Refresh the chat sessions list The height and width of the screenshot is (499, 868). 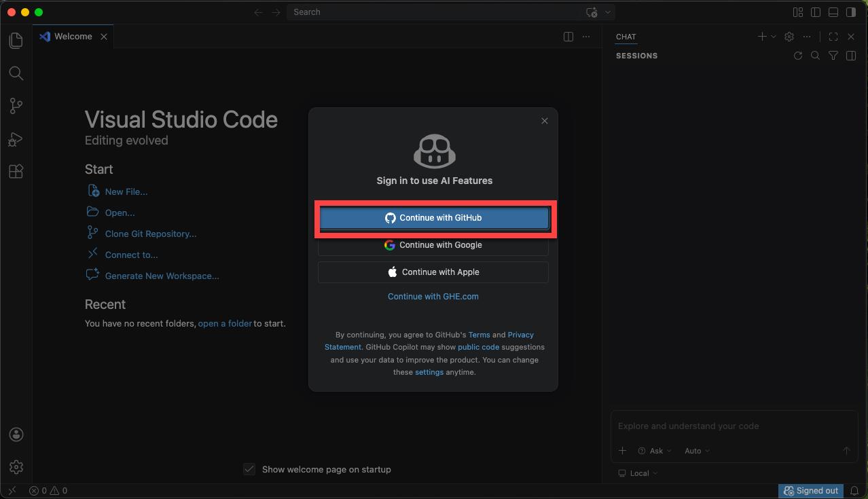(798, 56)
